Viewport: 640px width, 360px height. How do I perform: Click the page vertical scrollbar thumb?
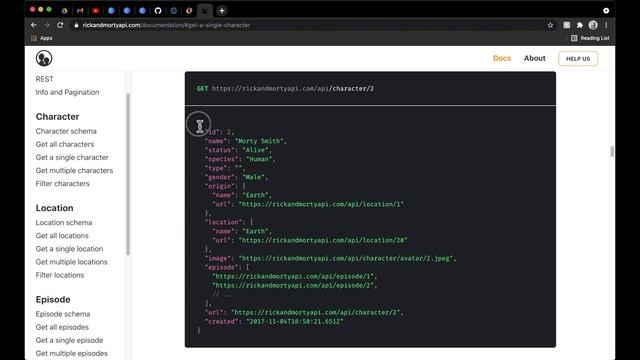tap(612, 151)
